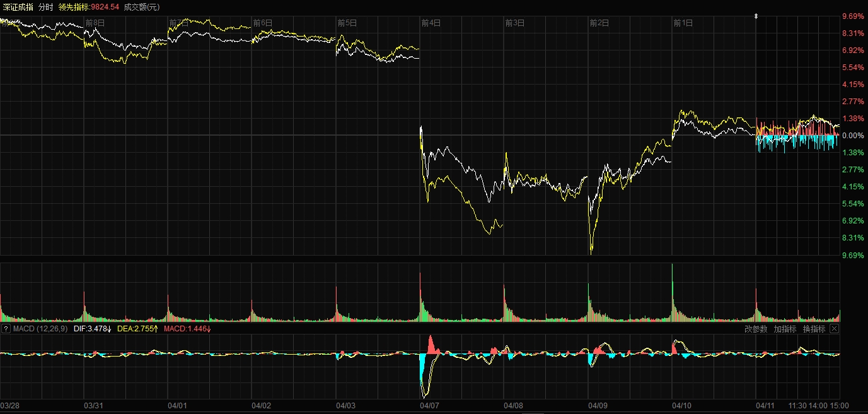The height and width of the screenshot is (414, 868).
Task: Select the 前4日 day marker
Action: click(x=431, y=23)
